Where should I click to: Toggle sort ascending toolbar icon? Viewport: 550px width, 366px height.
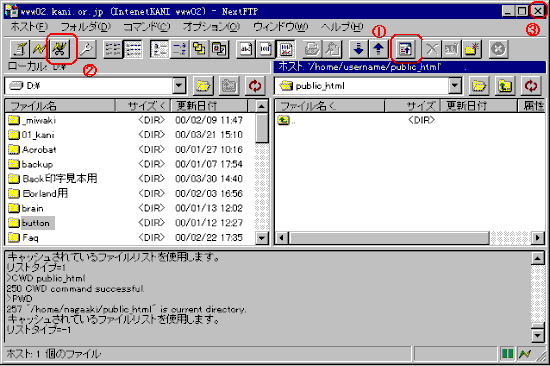[160, 49]
